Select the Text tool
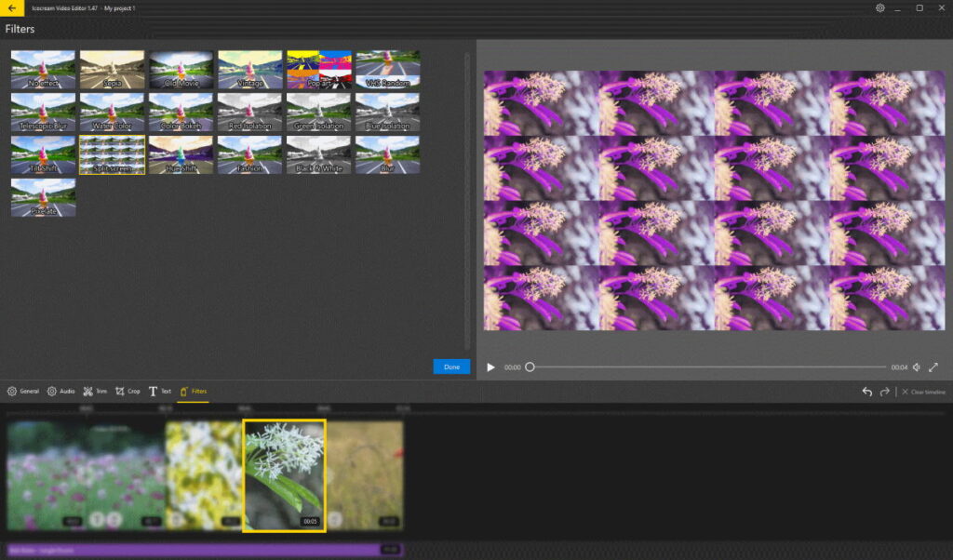 [x=160, y=391]
